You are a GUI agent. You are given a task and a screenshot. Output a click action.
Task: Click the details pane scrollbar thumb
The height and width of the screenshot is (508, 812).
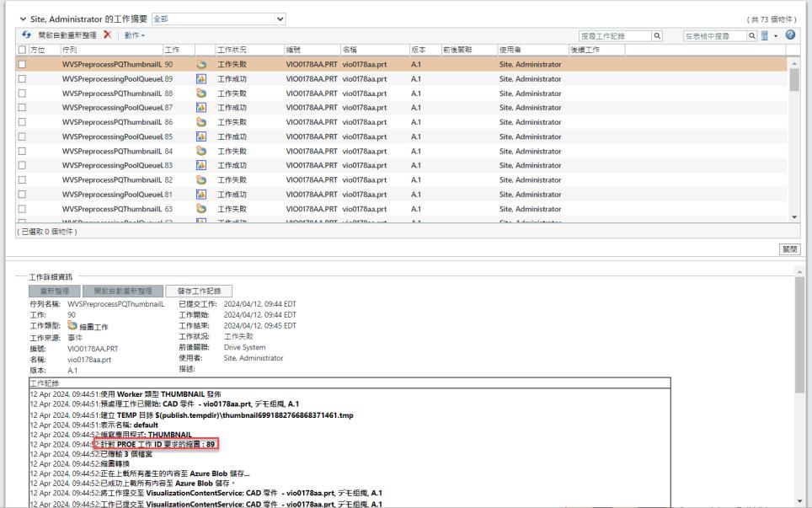pyautogui.click(x=799, y=334)
